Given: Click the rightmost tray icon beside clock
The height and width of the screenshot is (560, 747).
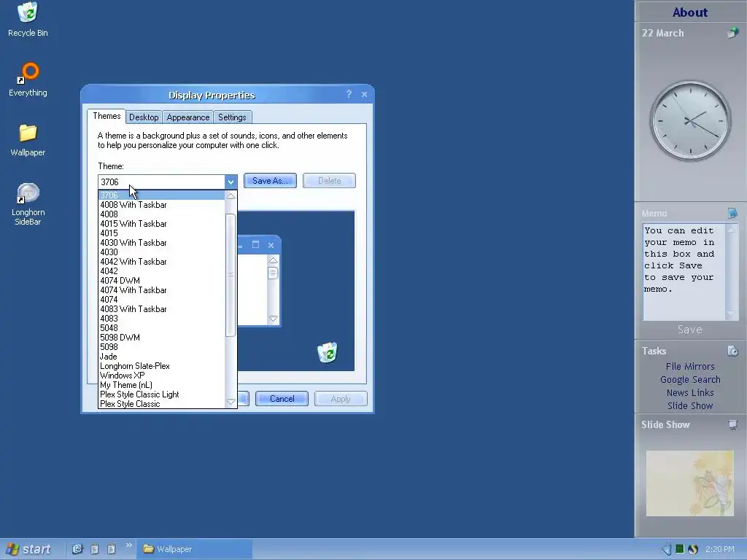Looking at the screenshot, I should (x=693, y=549).
